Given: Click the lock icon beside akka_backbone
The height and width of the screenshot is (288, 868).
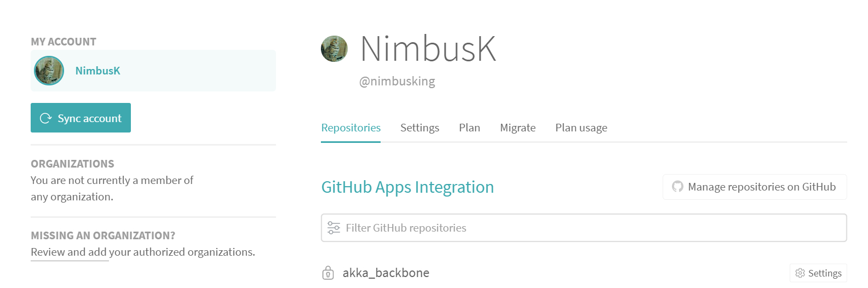Looking at the screenshot, I should 328,273.
